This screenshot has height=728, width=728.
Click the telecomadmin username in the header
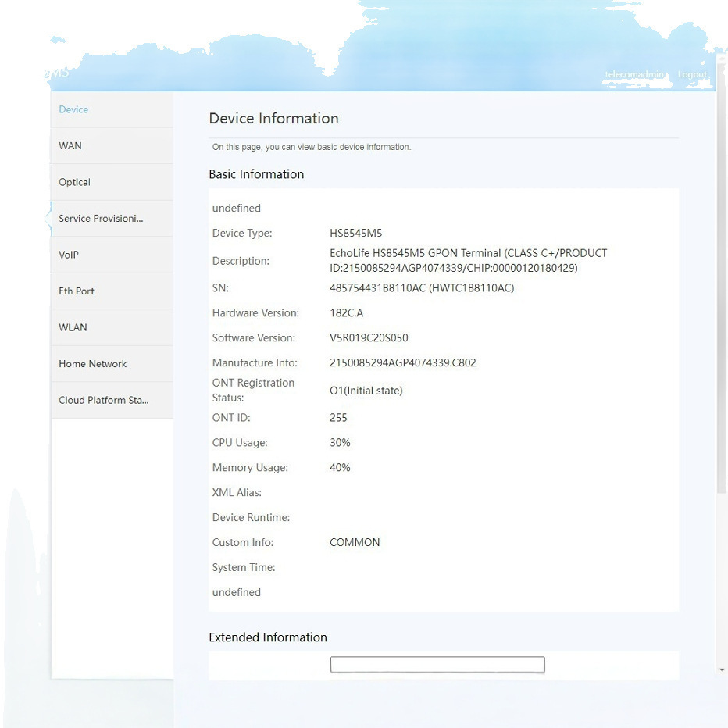[x=634, y=75]
